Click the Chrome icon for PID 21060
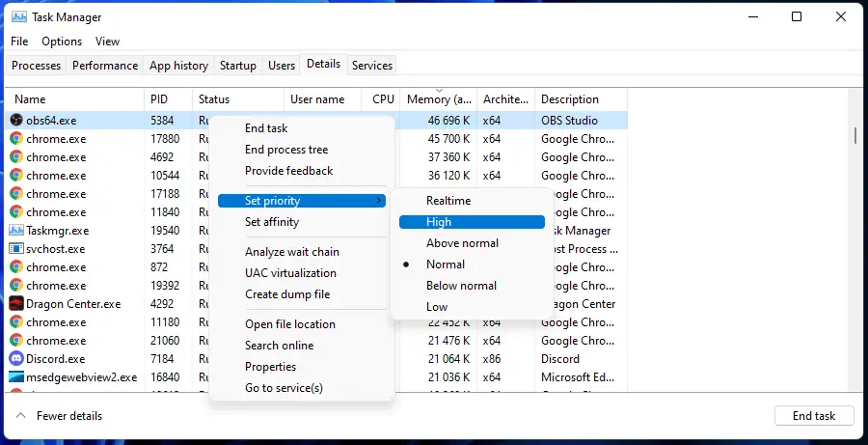 pyautogui.click(x=16, y=340)
